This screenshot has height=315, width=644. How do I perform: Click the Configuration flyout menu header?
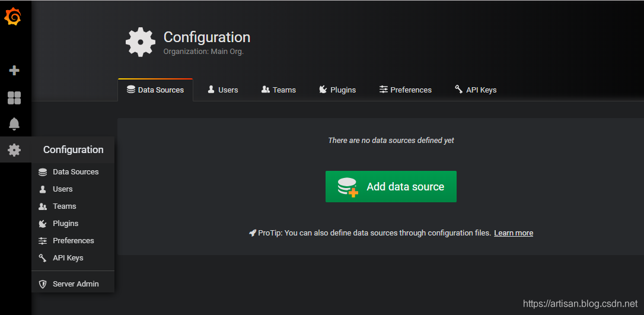[73, 150]
